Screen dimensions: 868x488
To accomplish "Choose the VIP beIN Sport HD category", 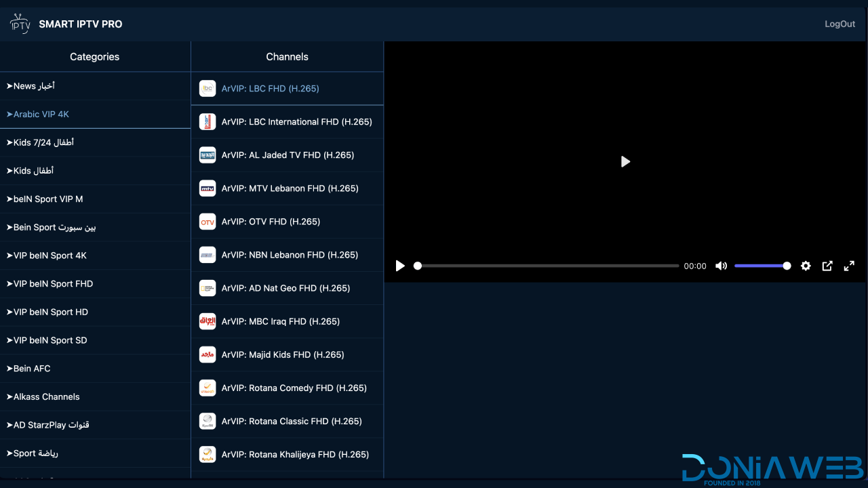I will tap(95, 312).
